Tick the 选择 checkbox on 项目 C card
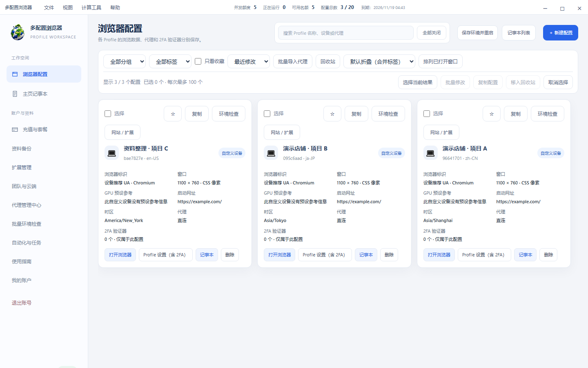The width and height of the screenshot is (588, 368). tap(108, 114)
